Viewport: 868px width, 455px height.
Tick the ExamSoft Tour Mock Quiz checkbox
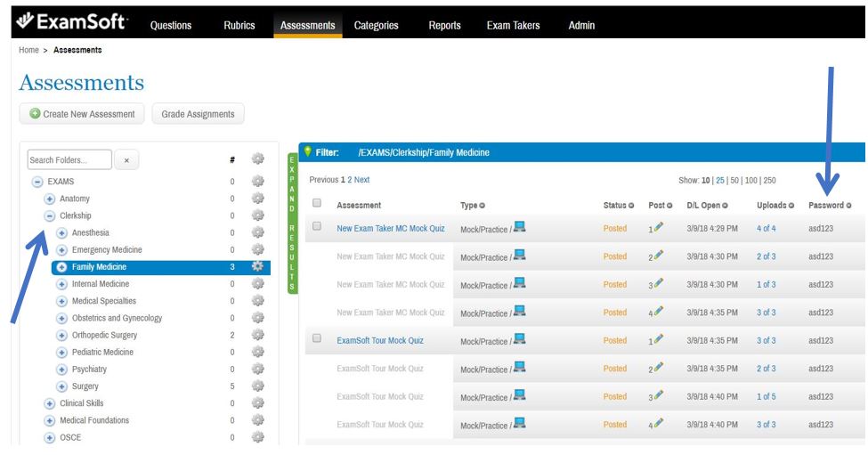tap(316, 339)
